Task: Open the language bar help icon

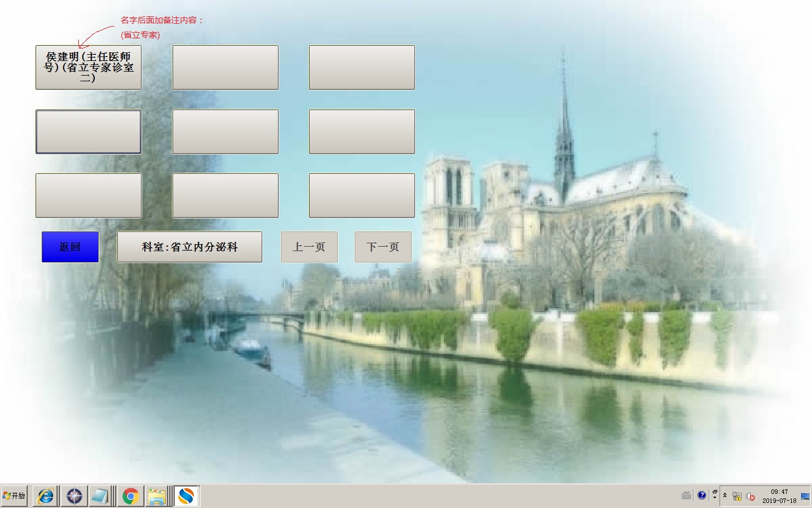Action: [701, 496]
